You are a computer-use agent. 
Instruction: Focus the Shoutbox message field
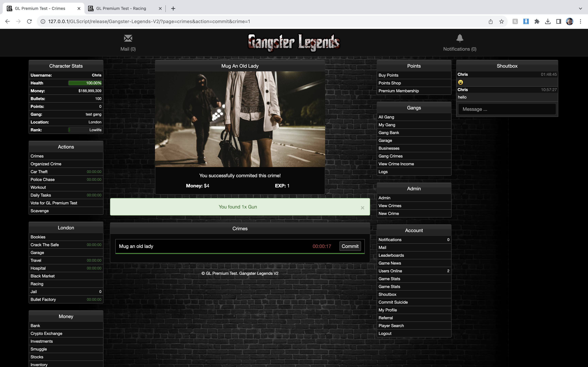[x=507, y=109]
